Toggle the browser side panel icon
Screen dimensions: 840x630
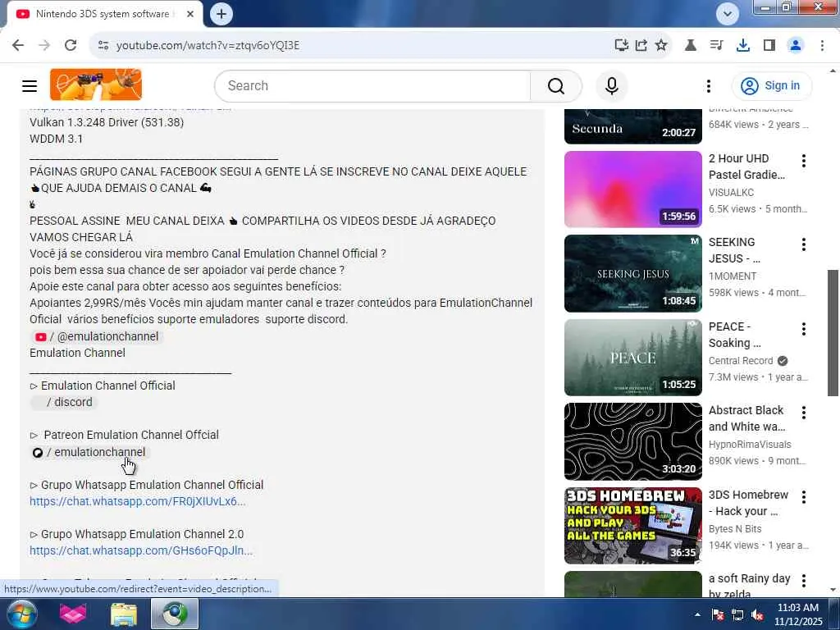click(769, 46)
